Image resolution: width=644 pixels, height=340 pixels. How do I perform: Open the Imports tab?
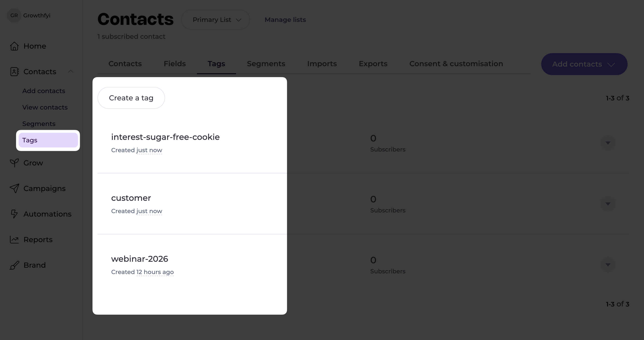322,64
